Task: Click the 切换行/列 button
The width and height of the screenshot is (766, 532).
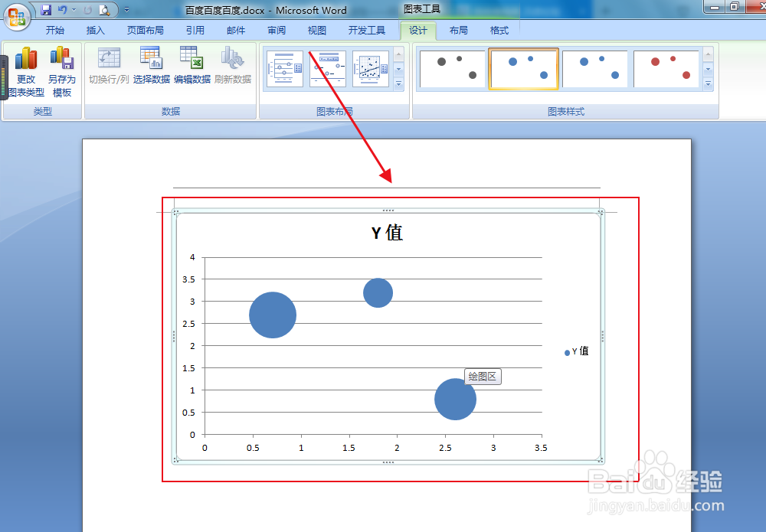Action: click(109, 66)
